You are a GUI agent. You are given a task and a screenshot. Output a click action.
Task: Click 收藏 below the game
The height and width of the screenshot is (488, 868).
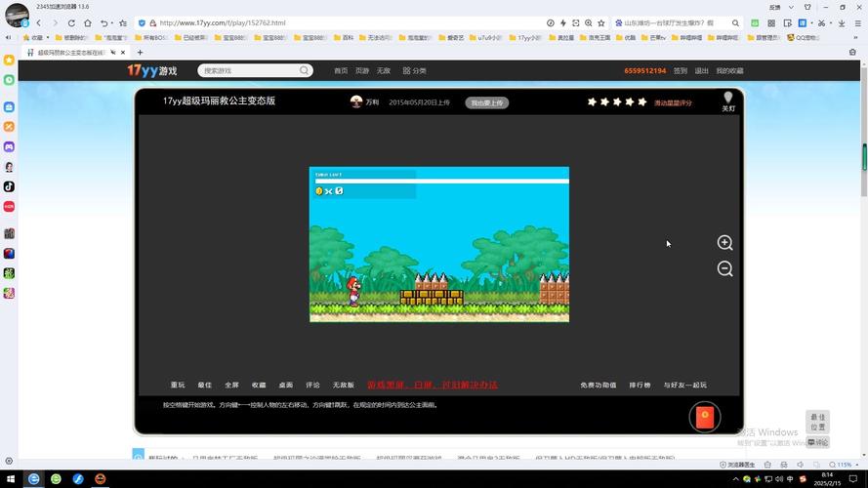coord(259,386)
